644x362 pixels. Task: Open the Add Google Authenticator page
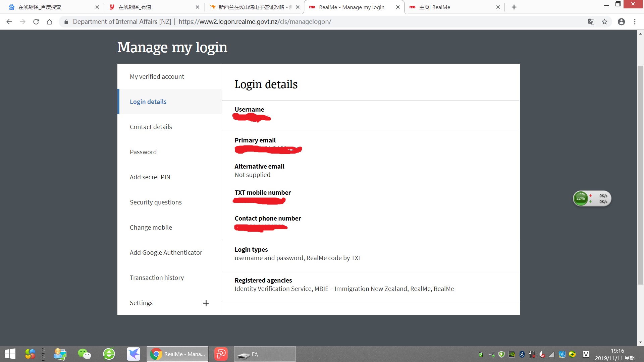166,252
